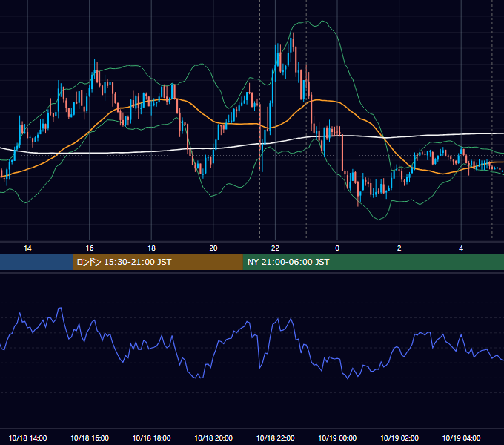Click the 4 hour axis label
The height and width of the screenshot is (445, 504).
[x=461, y=248]
